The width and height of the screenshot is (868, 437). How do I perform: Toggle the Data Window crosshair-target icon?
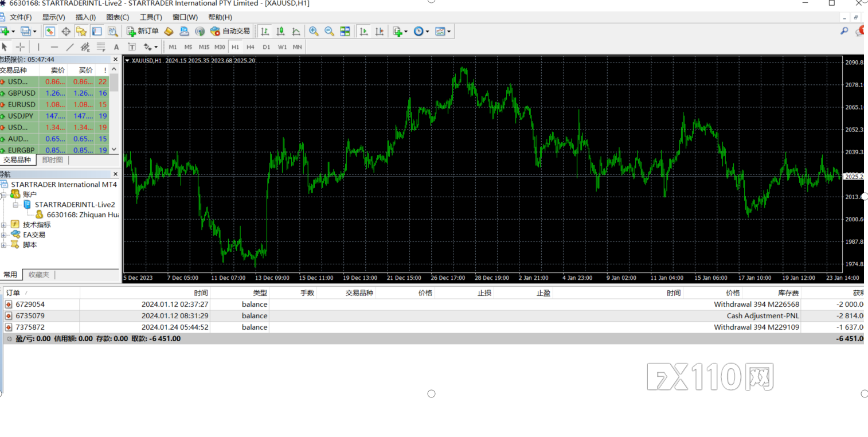pos(66,31)
